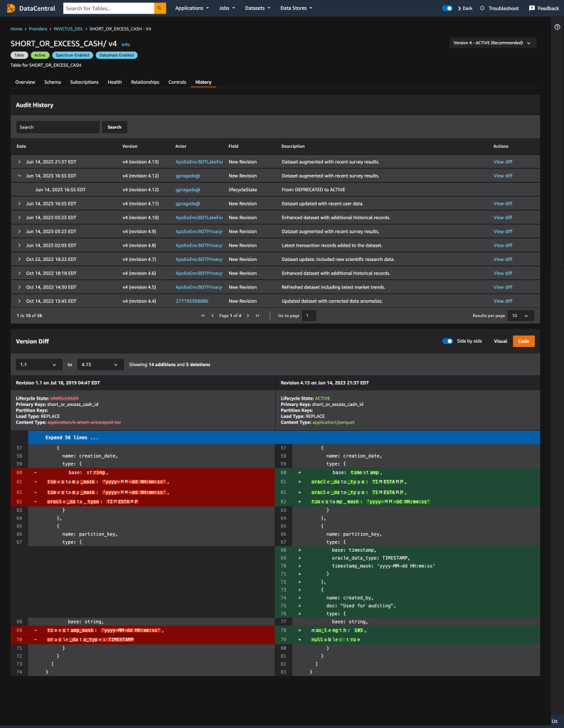The image size is (564, 728).
Task: Open the Version 4 - ACTIVE dropdown
Action: click(492, 43)
